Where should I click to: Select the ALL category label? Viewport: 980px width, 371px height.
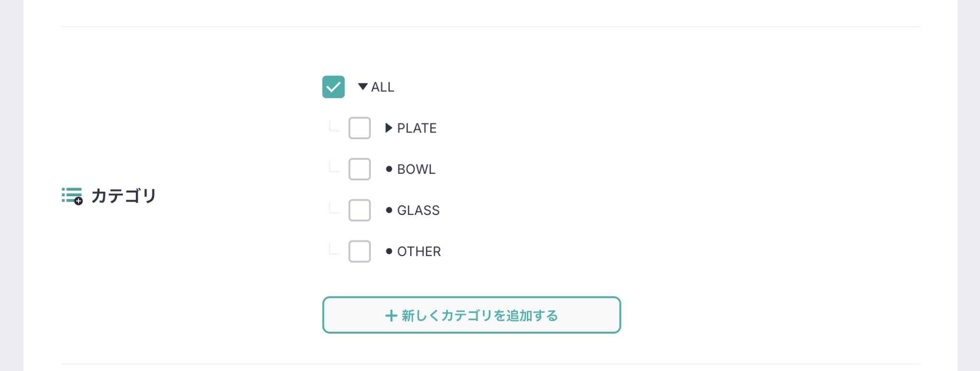383,87
